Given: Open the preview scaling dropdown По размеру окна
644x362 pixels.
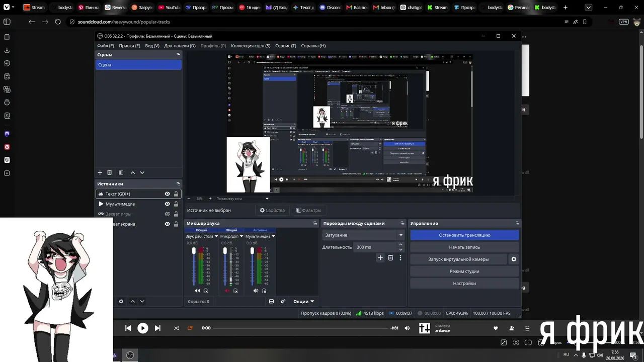Looking at the screenshot, I should (x=243, y=199).
